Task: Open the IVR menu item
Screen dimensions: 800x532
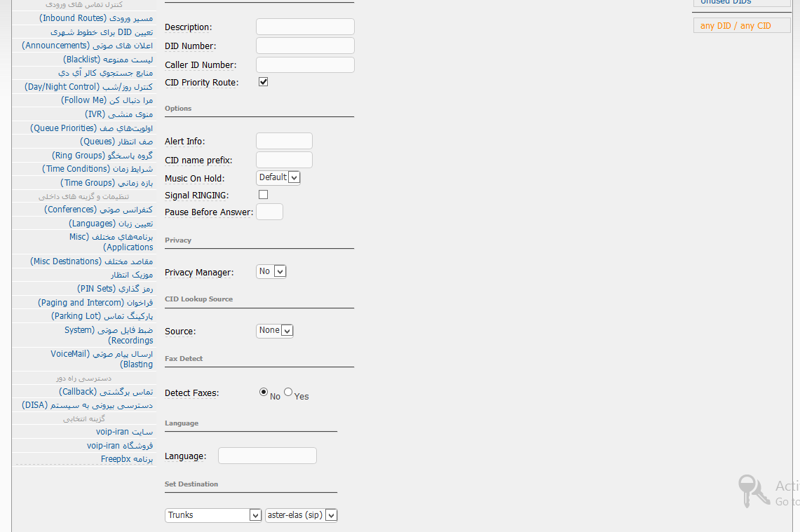Action: point(118,114)
